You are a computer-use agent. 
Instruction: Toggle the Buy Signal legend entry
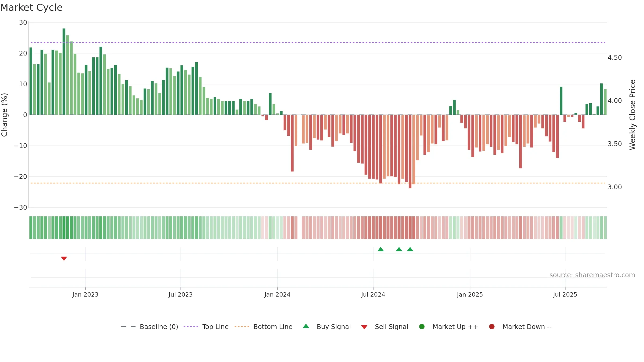tap(327, 327)
